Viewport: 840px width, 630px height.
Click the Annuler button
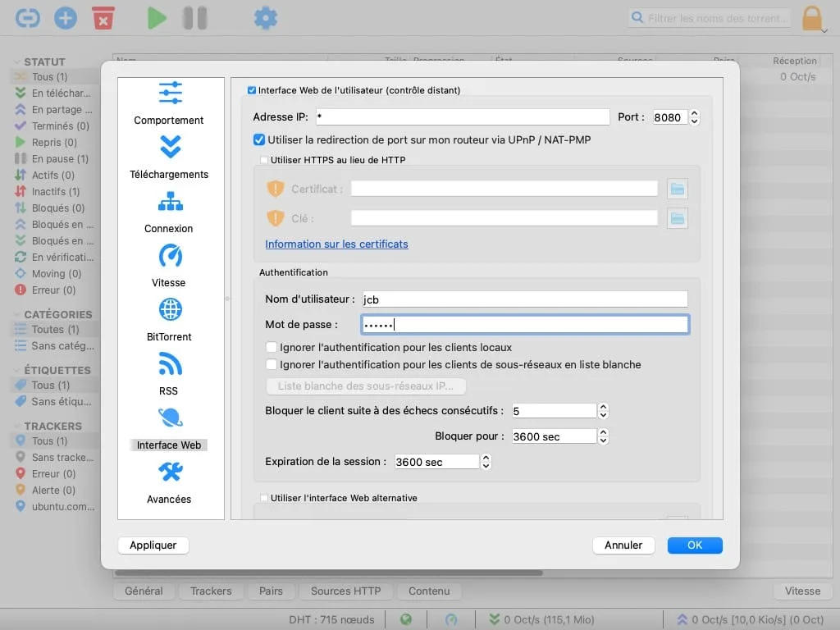(623, 545)
